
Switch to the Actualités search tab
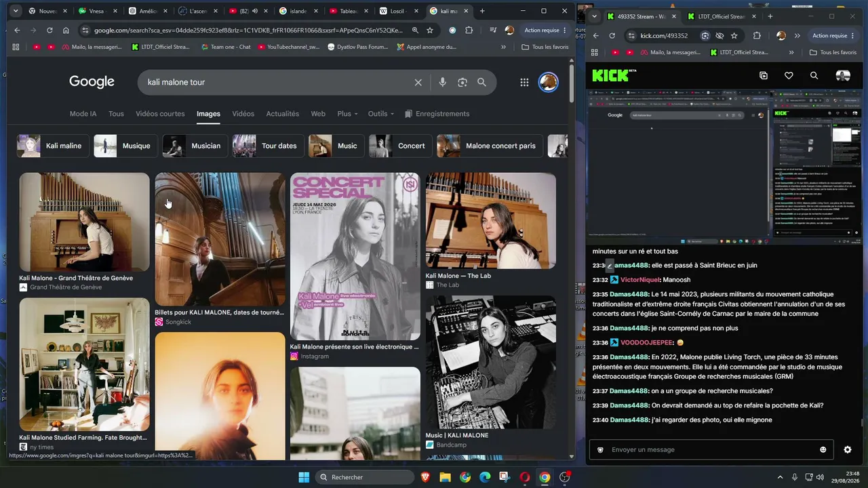pyautogui.click(x=283, y=114)
